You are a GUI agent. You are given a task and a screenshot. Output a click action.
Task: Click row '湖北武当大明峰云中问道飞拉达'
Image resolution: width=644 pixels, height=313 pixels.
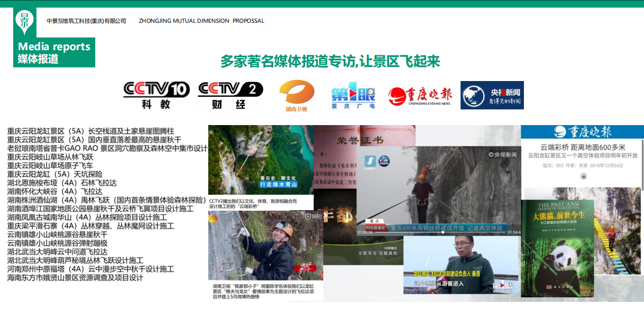(x=57, y=252)
